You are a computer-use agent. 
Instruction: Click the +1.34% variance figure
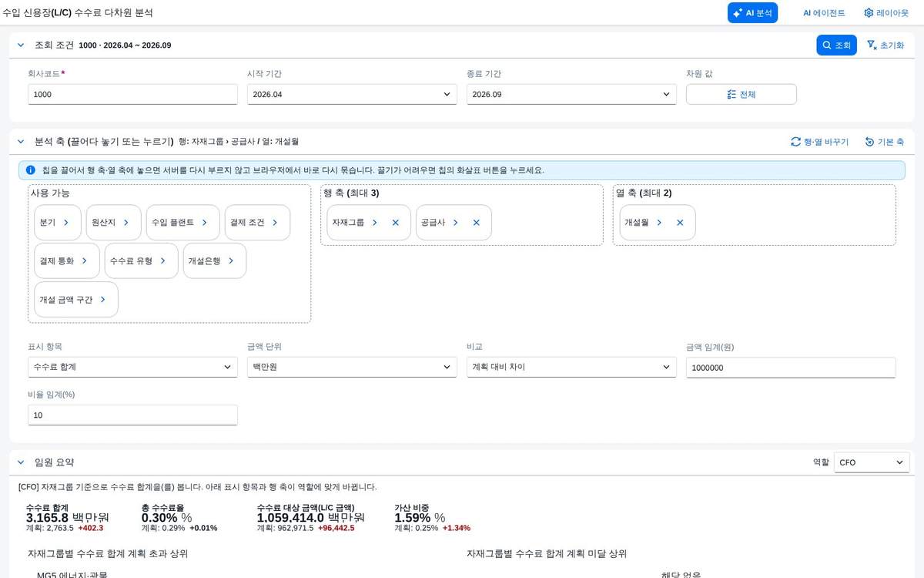pos(457,528)
